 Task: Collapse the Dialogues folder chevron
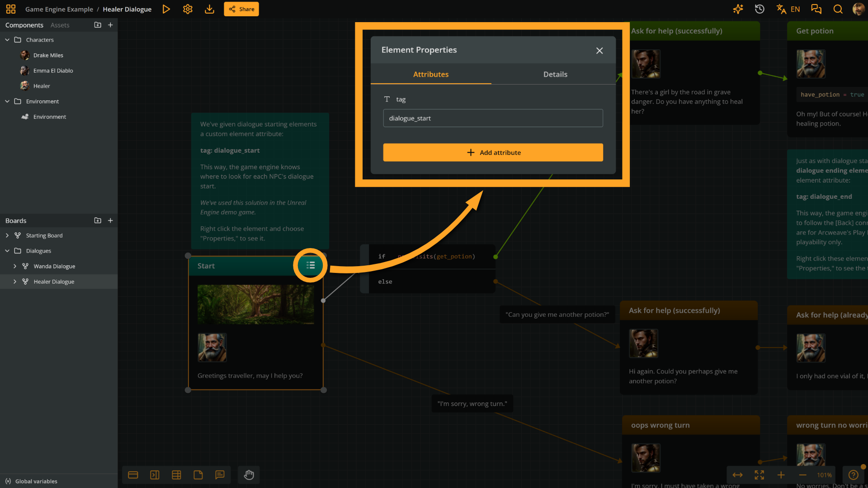(x=7, y=251)
